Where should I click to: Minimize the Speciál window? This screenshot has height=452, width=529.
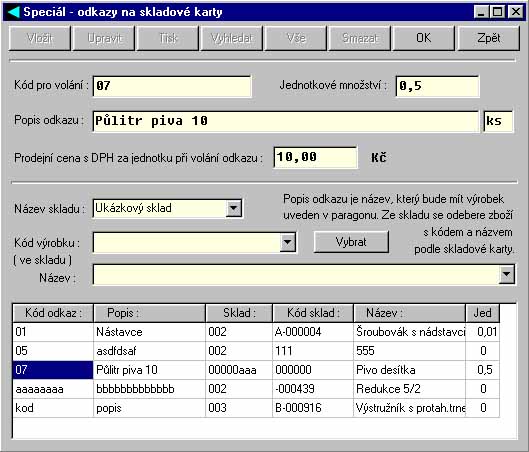(x=481, y=12)
